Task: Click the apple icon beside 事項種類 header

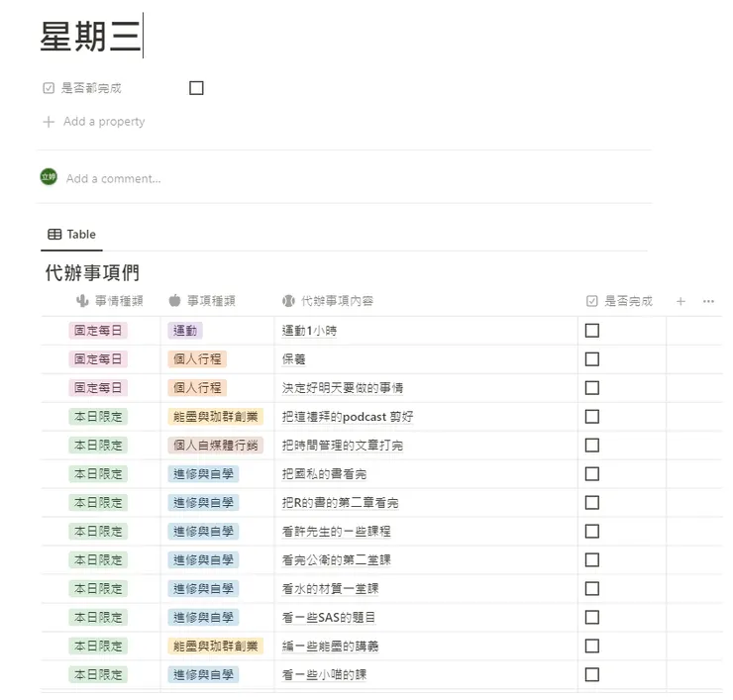Action: [175, 301]
